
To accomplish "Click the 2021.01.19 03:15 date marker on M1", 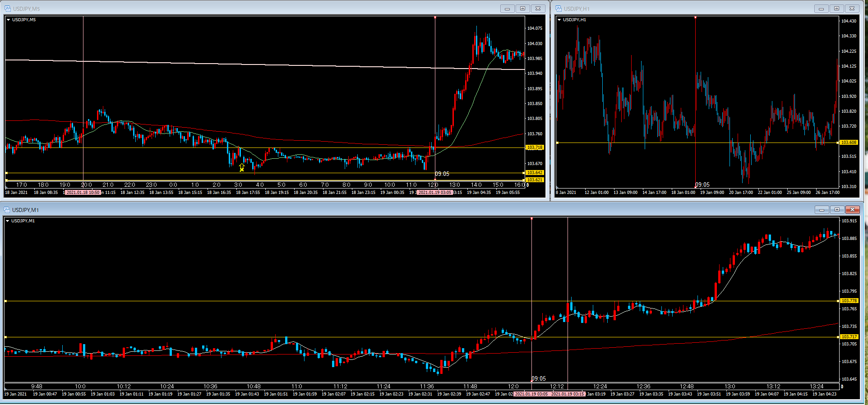I will (x=568, y=394).
